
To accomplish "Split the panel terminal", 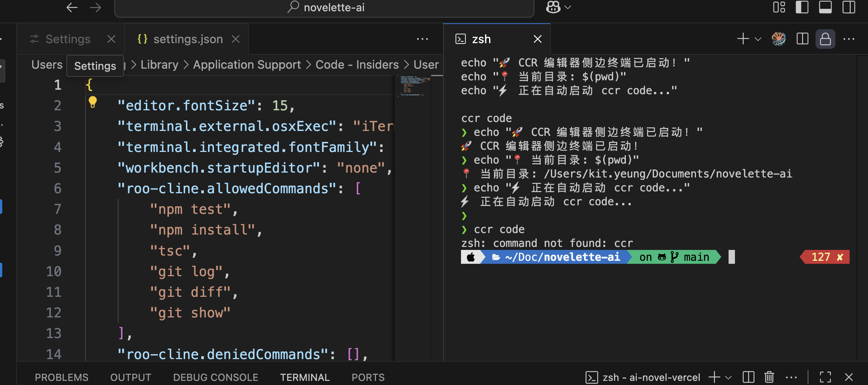I will coord(748,377).
